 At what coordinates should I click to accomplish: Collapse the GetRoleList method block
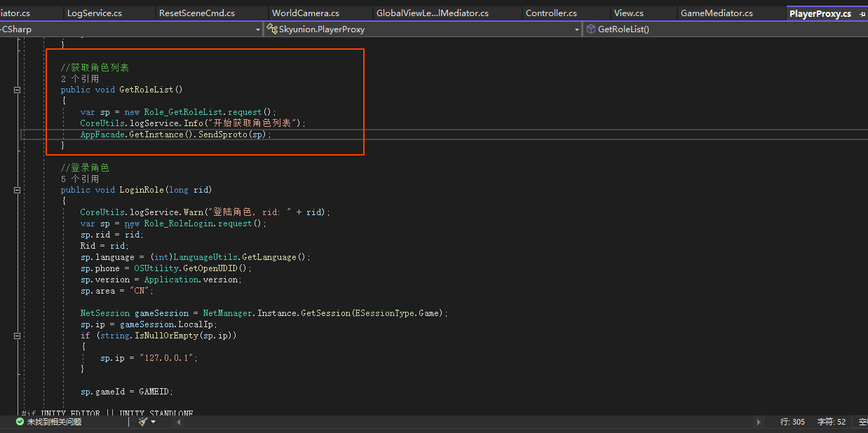click(17, 90)
